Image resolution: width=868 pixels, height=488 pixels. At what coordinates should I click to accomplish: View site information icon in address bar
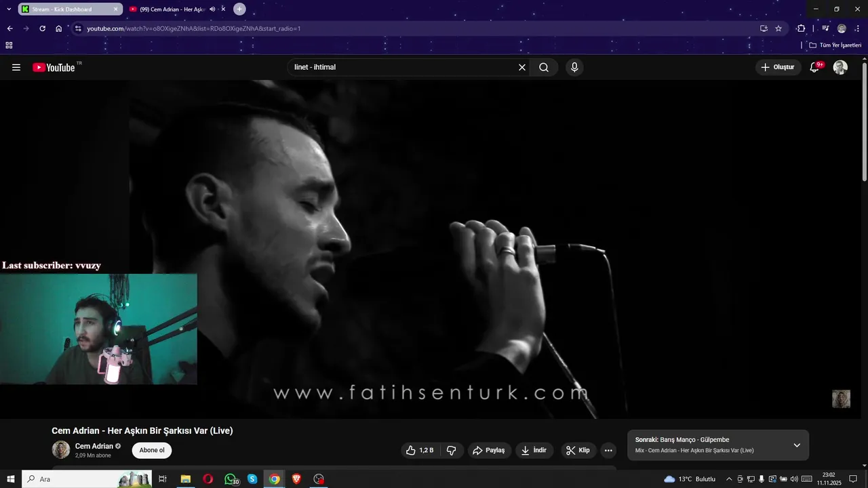(78, 28)
